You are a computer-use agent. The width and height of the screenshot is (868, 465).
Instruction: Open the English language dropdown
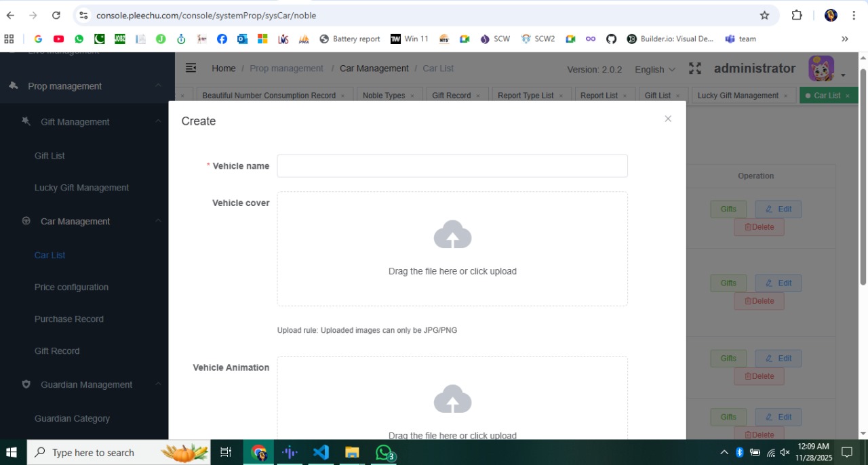(654, 69)
